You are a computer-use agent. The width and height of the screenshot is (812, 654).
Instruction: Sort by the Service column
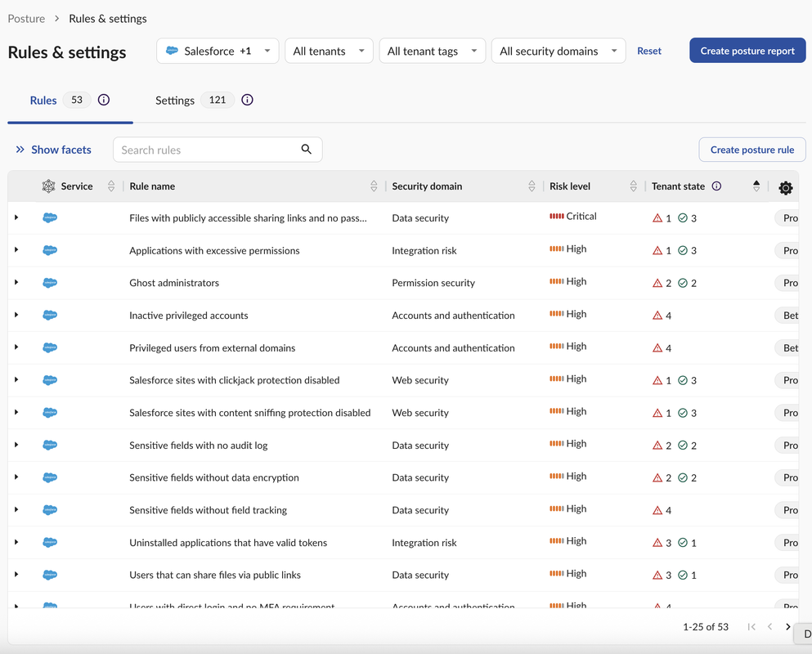tap(111, 186)
